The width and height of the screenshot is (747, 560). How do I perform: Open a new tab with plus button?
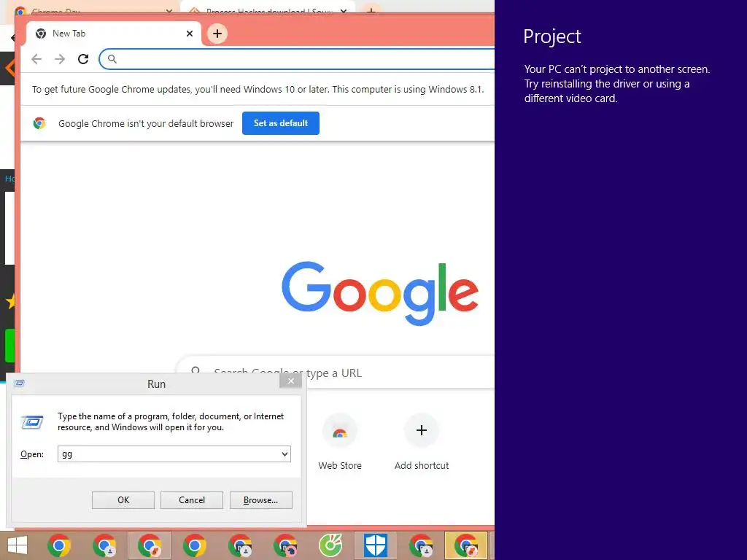tap(217, 34)
